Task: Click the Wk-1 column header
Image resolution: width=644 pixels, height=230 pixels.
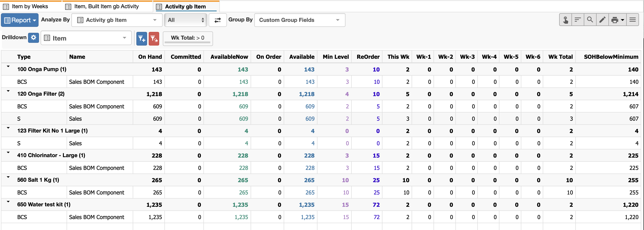Action: point(423,57)
